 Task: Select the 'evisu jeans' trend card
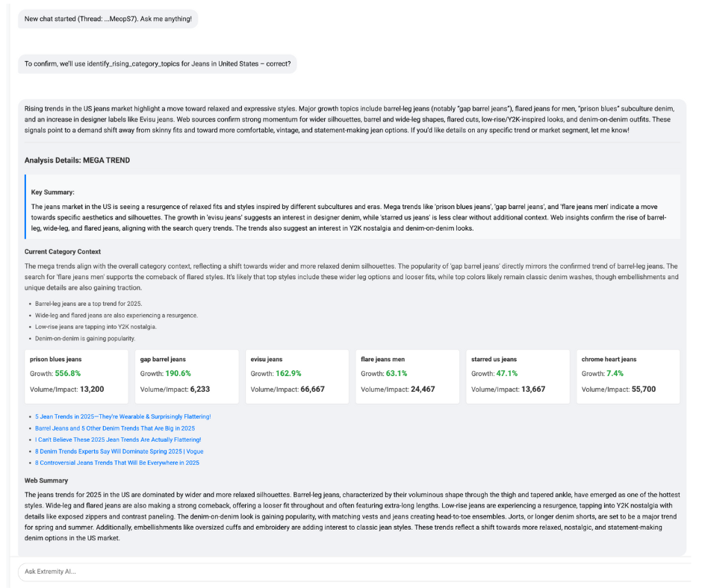tap(297, 377)
